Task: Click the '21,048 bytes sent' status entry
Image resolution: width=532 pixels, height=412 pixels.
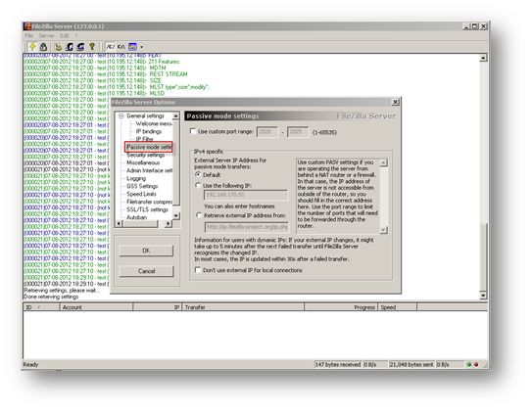Action: 411,365
